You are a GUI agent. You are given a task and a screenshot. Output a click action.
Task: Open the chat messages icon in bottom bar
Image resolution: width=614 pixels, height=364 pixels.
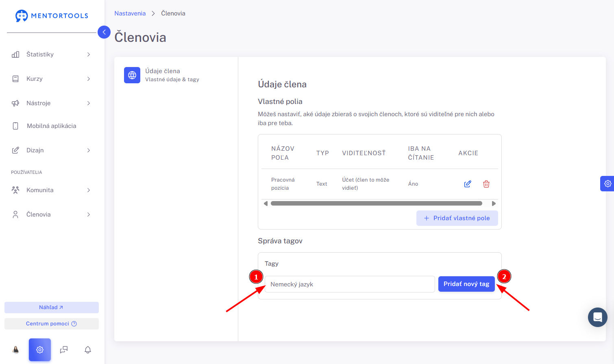click(64, 350)
